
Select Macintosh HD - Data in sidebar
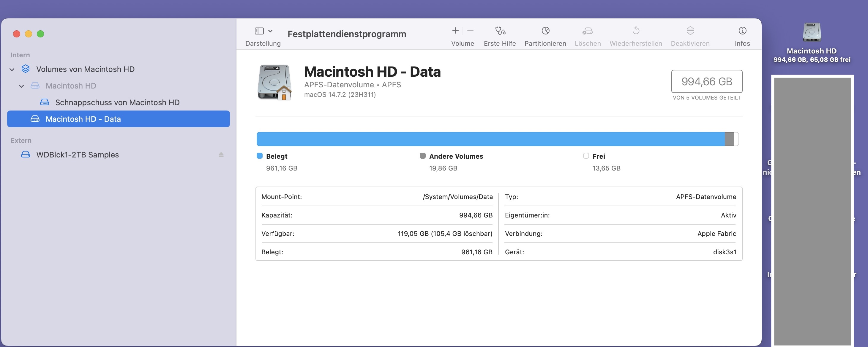83,119
